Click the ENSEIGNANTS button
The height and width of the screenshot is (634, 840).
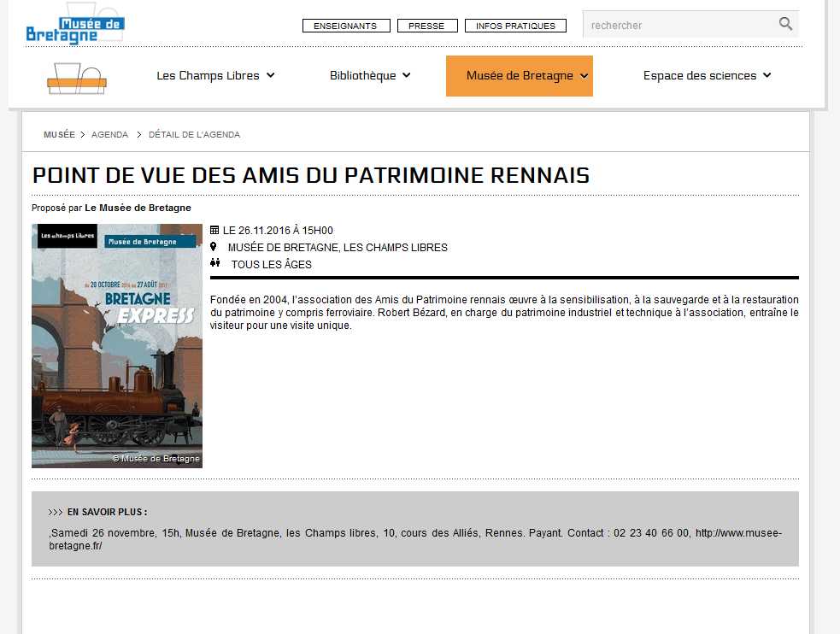click(345, 26)
